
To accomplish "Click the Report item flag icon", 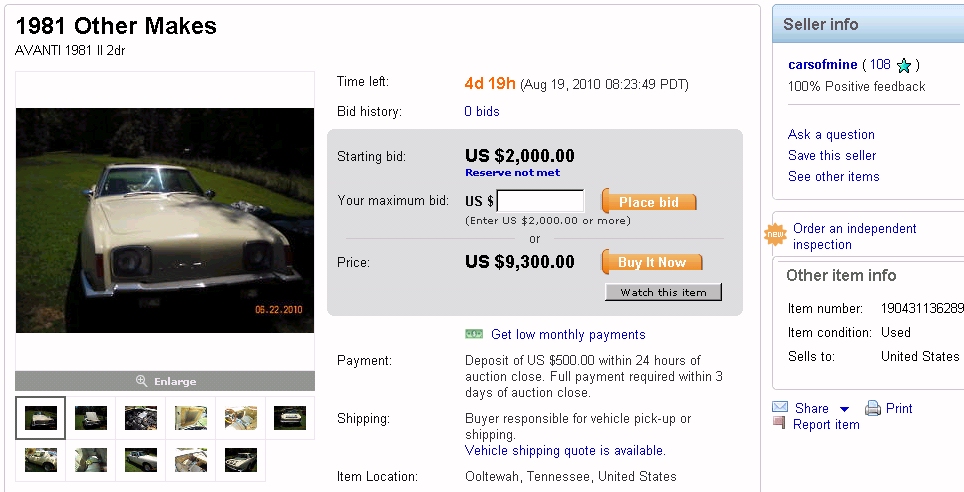I will pos(779,424).
